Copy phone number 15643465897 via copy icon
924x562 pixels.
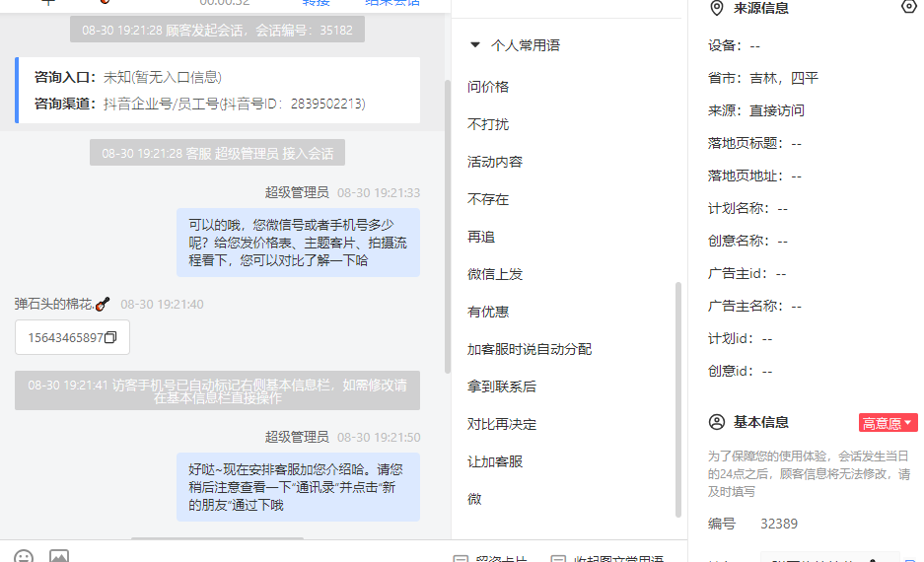[110, 337]
